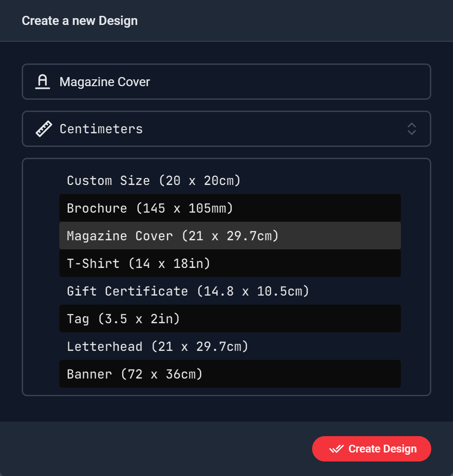
Task: Select the Custom Size (20 x 20cm) preset
Action: [230, 180]
